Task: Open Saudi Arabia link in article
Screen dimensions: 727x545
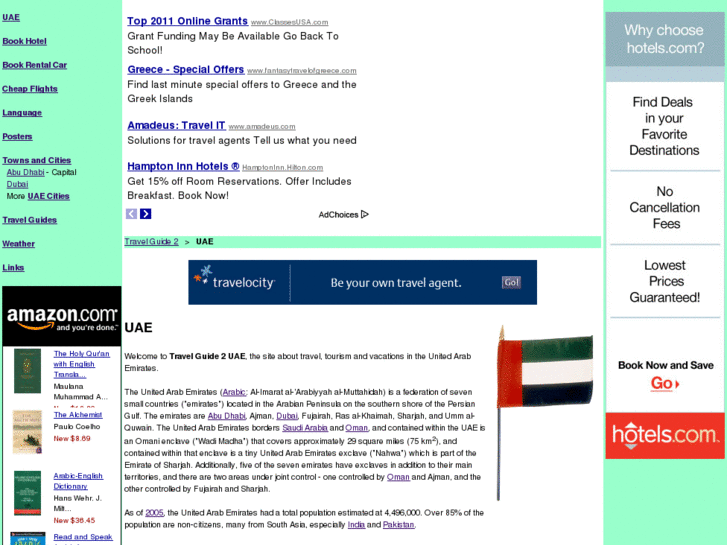Action: (x=305, y=428)
